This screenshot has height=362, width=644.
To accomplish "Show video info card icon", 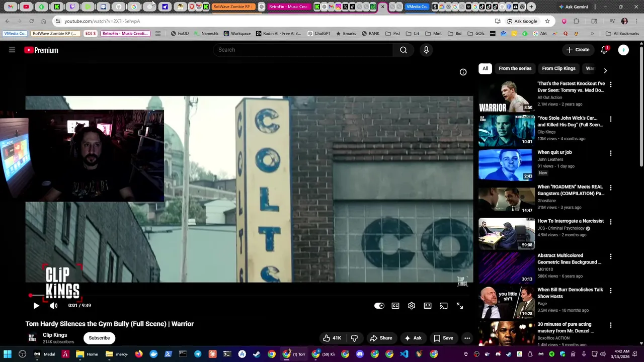I will point(463,72).
